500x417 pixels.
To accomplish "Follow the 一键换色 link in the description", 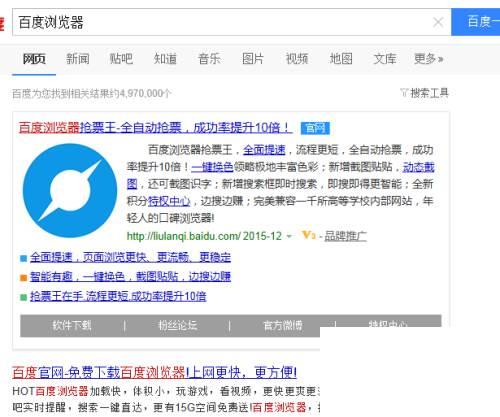I will 212,167.
